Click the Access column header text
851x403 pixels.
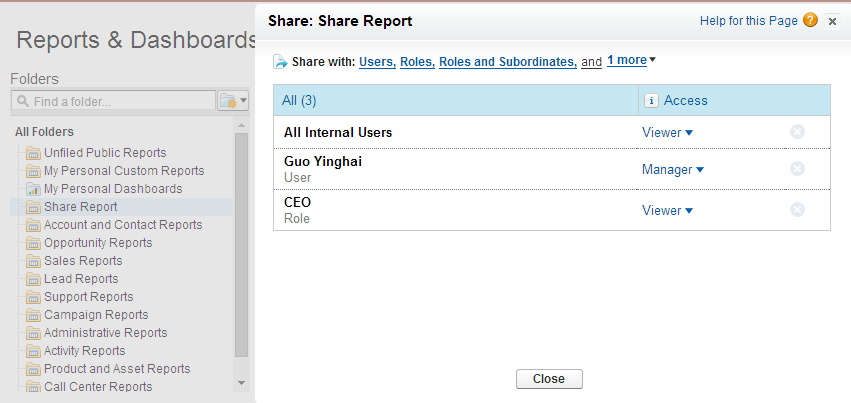(x=685, y=100)
